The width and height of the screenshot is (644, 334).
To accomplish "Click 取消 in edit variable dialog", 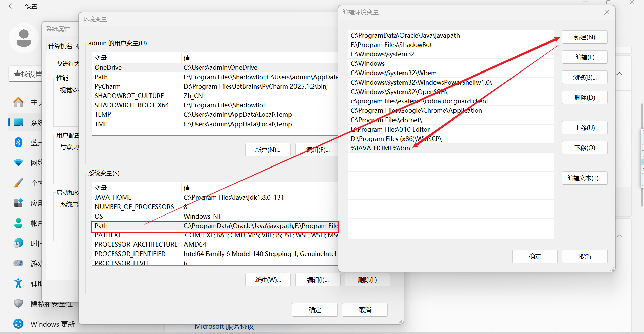I will pyautogui.click(x=585, y=256).
